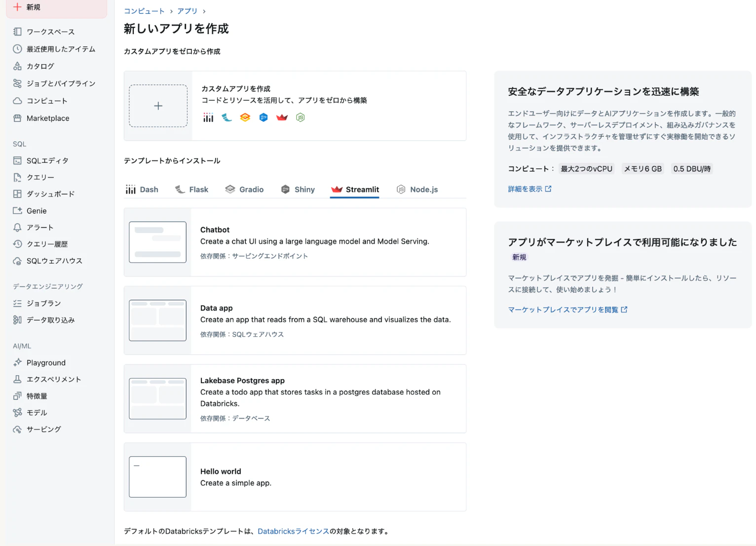Image resolution: width=756 pixels, height=546 pixels.
Task: Select the Data app template thumbnail
Action: [157, 320]
